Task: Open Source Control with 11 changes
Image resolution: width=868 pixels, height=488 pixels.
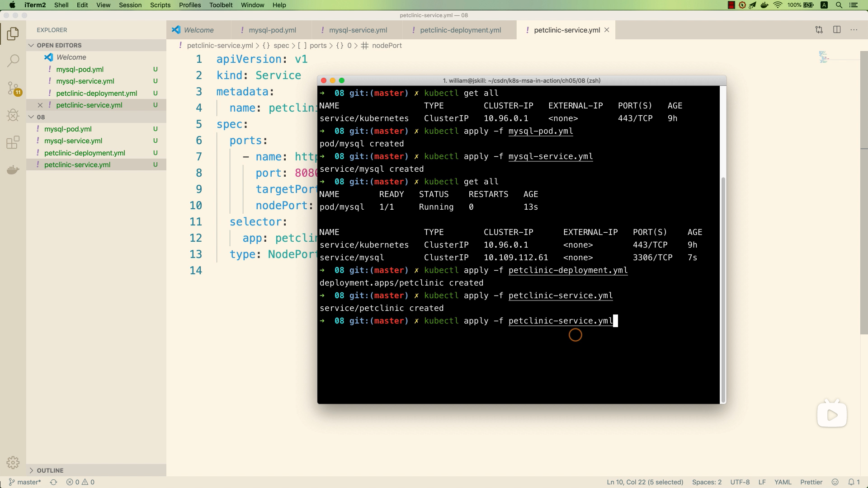Action: [x=13, y=88]
